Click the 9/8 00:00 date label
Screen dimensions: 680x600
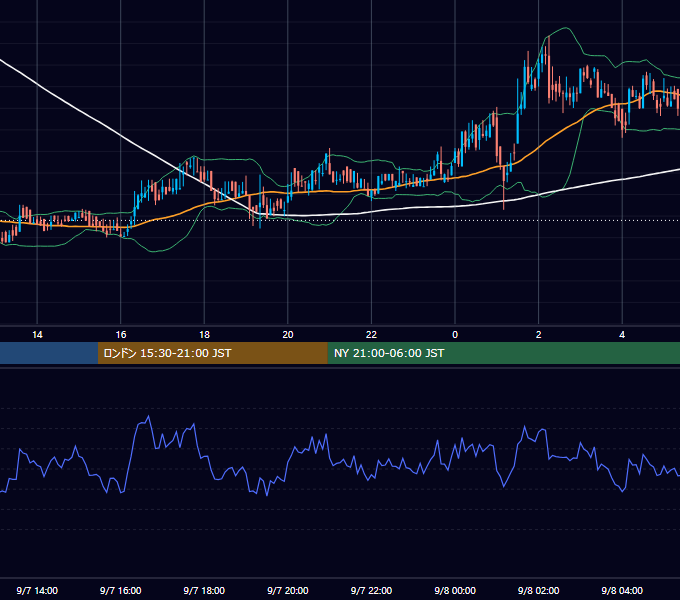(x=455, y=590)
